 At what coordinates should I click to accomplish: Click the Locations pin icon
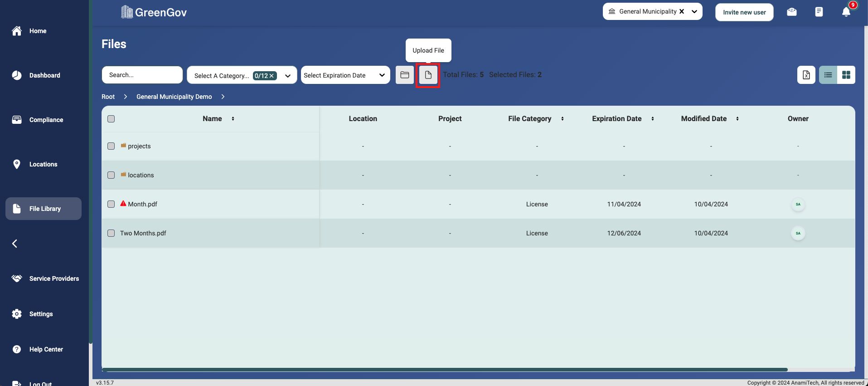pos(17,164)
